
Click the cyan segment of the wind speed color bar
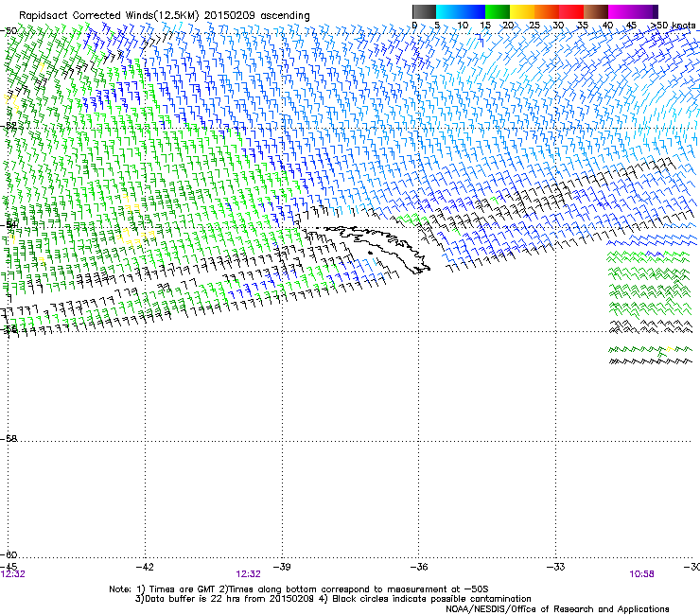pyautogui.click(x=461, y=11)
